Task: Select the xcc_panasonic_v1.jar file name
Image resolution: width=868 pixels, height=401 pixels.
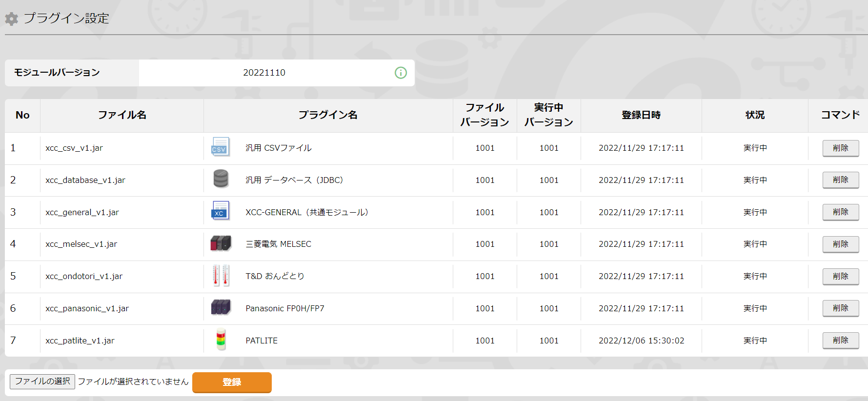Action: (87, 308)
